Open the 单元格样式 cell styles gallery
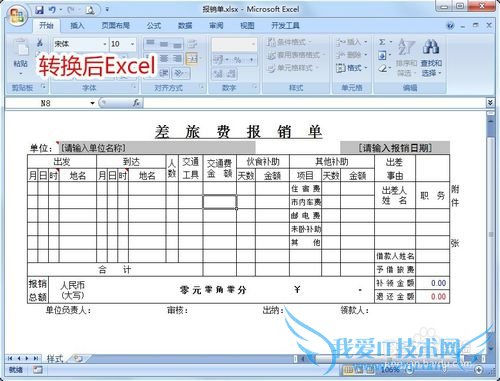The height and width of the screenshot is (381, 500). pos(292,68)
